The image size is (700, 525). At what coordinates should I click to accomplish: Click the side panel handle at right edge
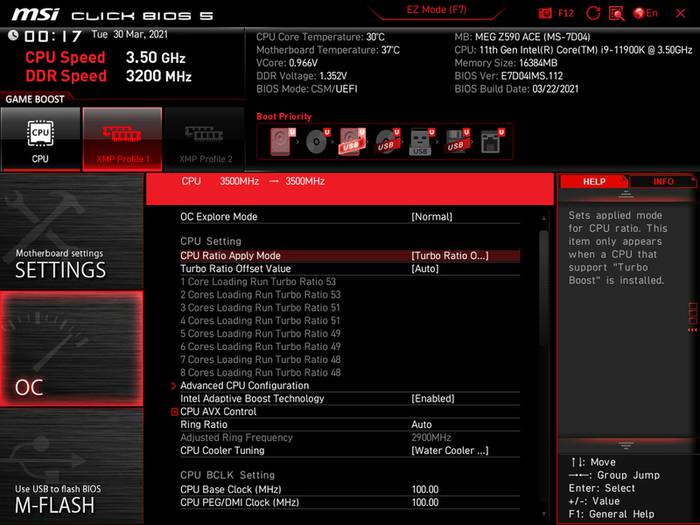click(693, 317)
